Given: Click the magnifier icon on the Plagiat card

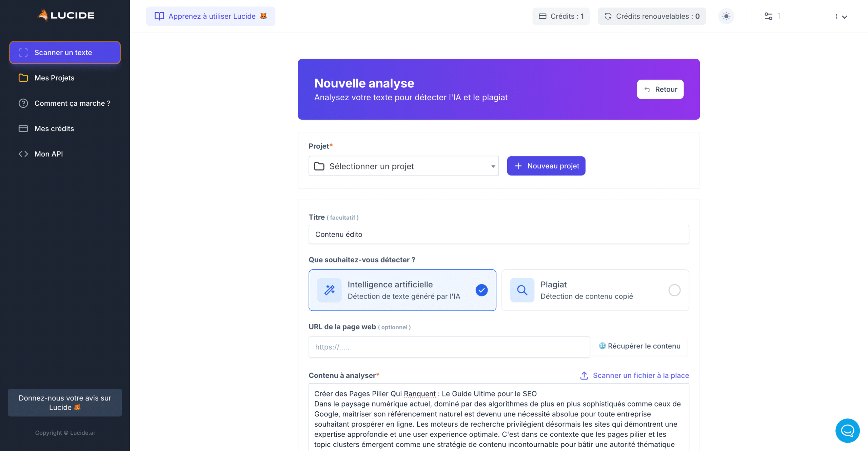Looking at the screenshot, I should (522, 290).
